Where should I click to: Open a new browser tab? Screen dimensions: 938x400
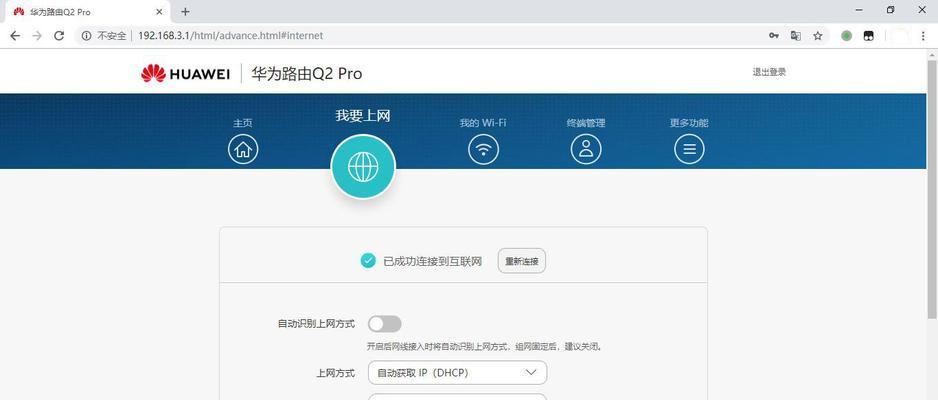[185, 11]
